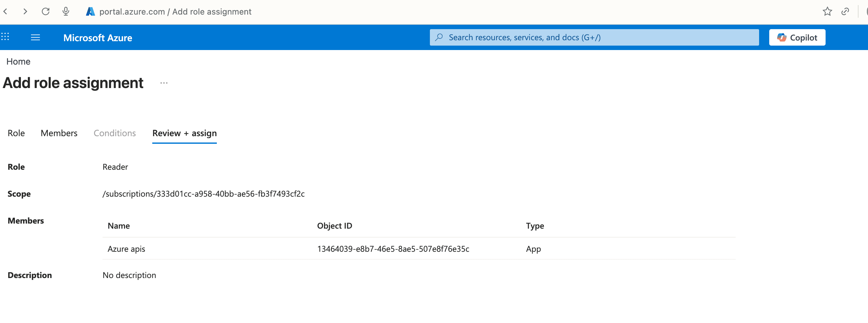Screen dimensions: 868x323
Task: Click the Scope field label
Action: point(19,194)
